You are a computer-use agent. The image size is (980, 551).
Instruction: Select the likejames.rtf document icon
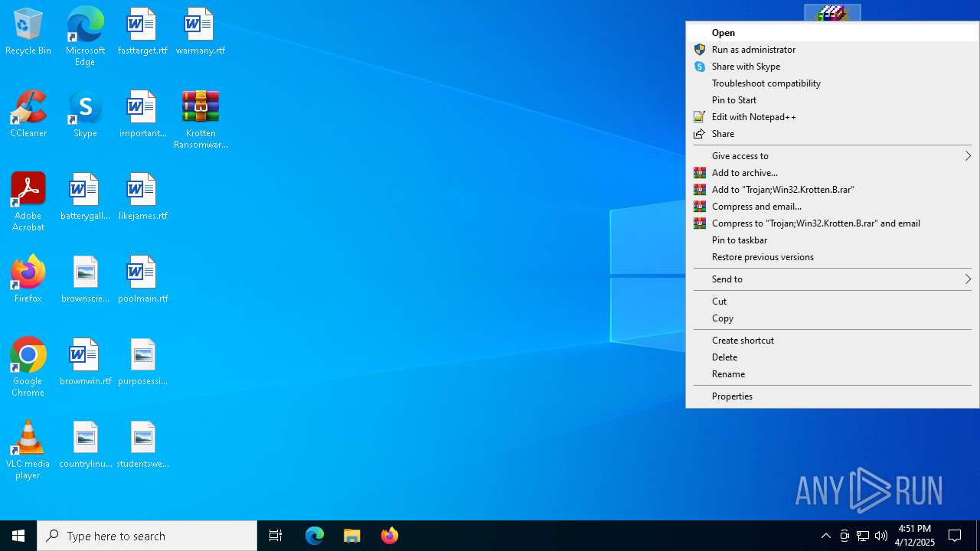142,197
